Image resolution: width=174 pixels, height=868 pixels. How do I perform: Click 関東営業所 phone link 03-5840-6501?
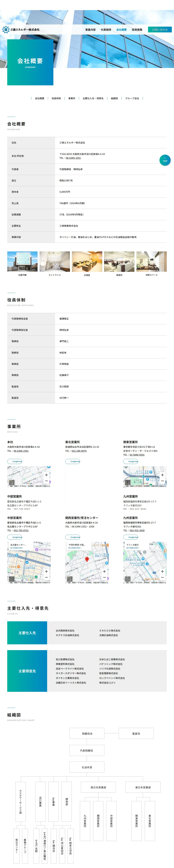coord(137,455)
